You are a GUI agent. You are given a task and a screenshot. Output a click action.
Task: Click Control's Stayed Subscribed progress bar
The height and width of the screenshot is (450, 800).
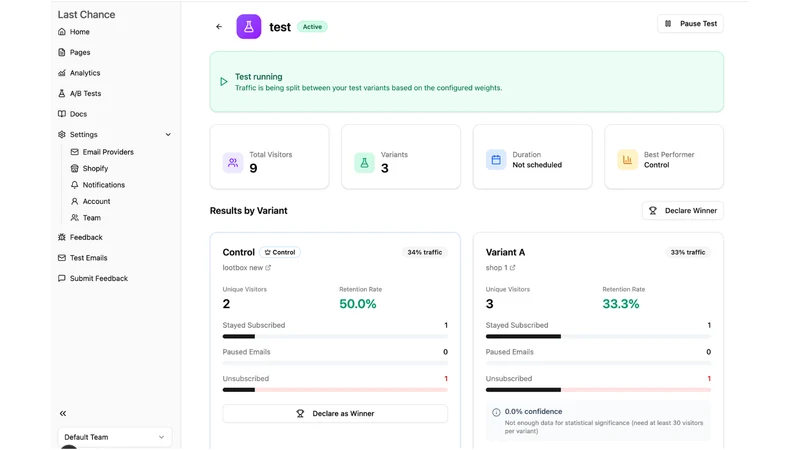335,336
